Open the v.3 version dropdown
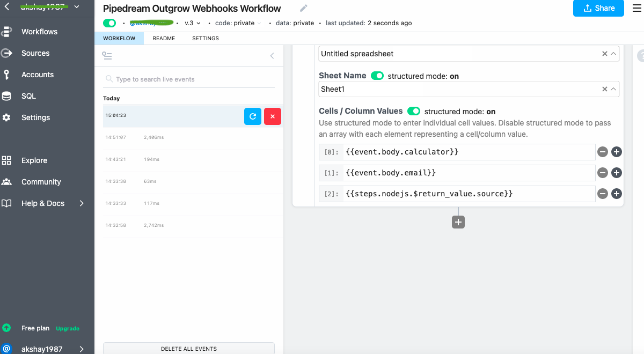The width and height of the screenshot is (644, 354). (x=192, y=23)
